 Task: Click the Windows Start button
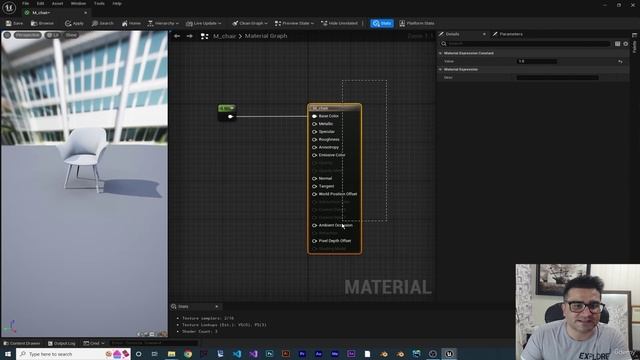point(8,354)
